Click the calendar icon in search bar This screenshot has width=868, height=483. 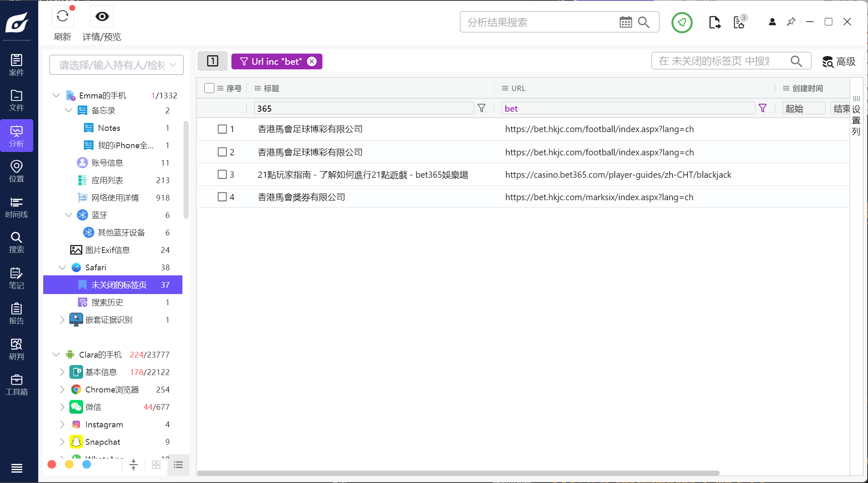[625, 22]
